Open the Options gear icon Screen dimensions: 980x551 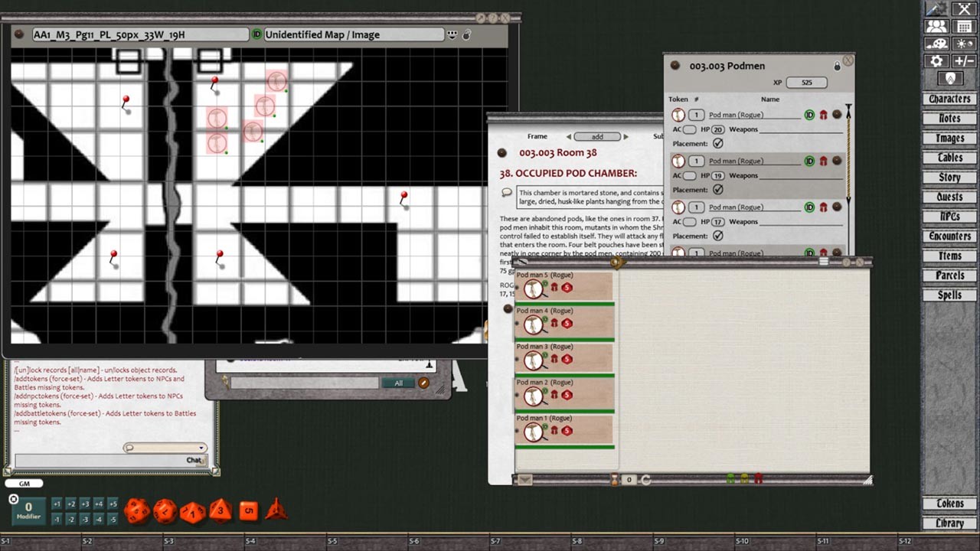pyautogui.click(x=936, y=61)
